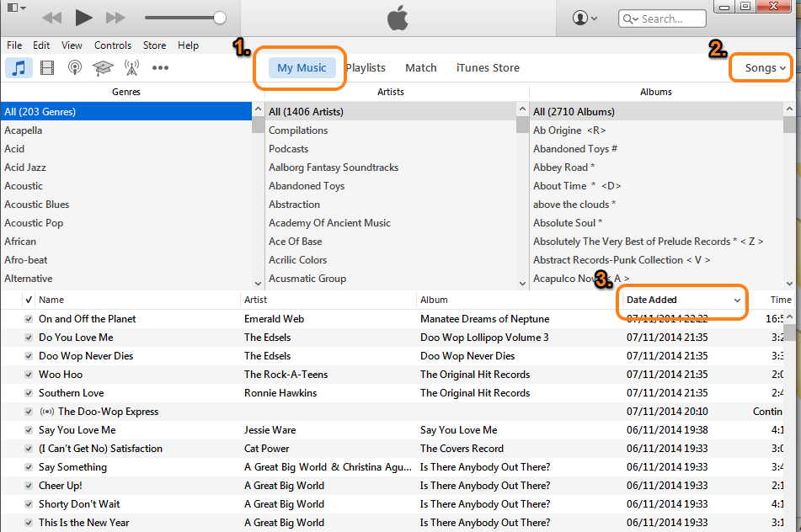Viewport: 801px width, 532px height.
Task: Select the This Is the New Year song
Action: (x=83, y=523)
